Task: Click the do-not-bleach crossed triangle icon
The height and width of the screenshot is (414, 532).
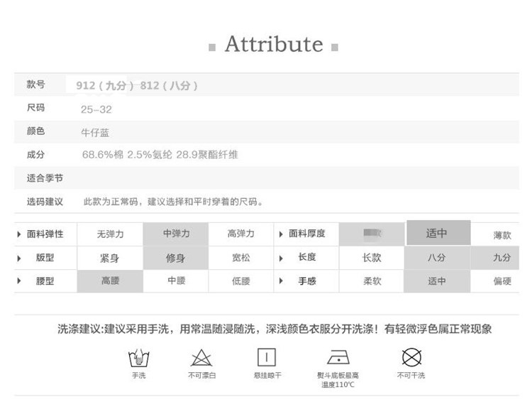Action: pos(201,358)
